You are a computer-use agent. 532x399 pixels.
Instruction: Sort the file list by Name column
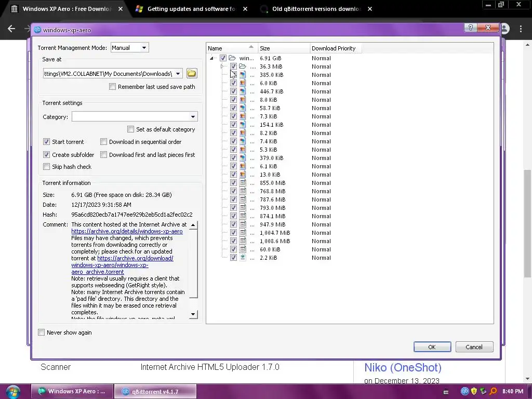pyautogui.click(x=232, y=48)
